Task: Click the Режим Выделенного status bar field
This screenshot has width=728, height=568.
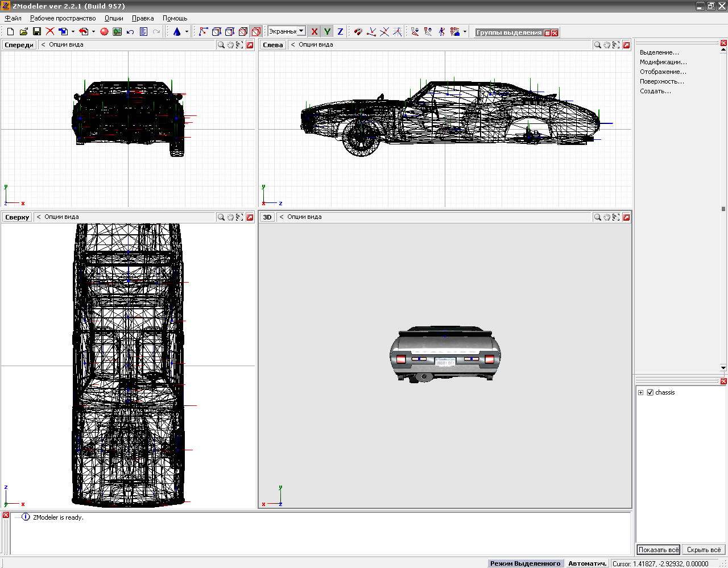Action: point(525,563)
